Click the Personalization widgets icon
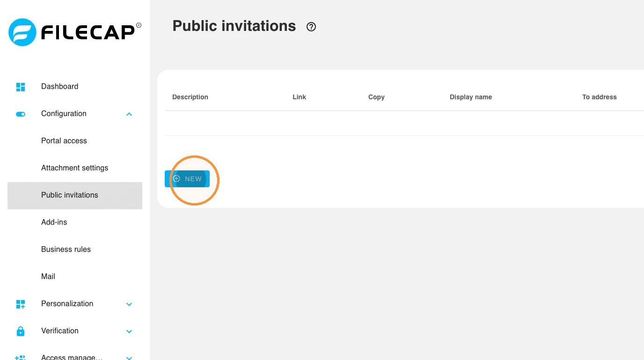This screenshot has height=360, width=644. 21,304
